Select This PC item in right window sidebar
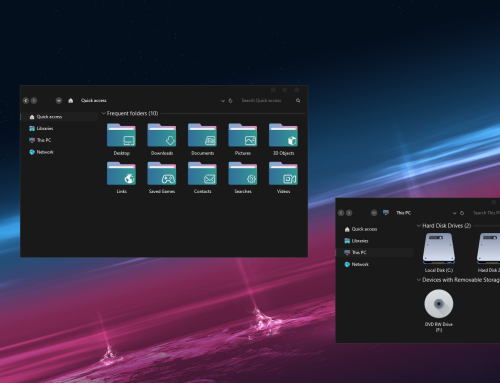The height and width of the screenshot is (383, 500). pos(375,252)
